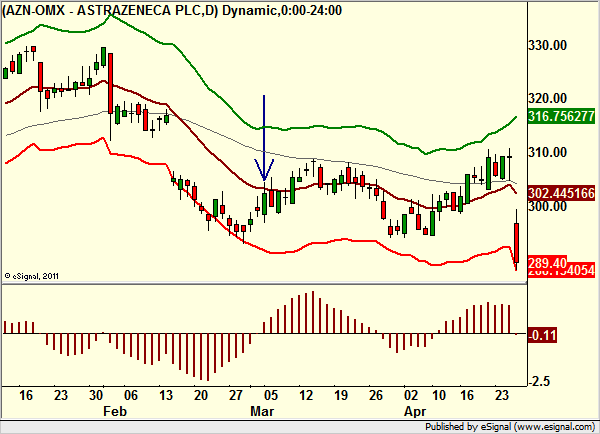600x434 pixels.
Task: Select the 20 date label
Action: click(x=201, y=395)
